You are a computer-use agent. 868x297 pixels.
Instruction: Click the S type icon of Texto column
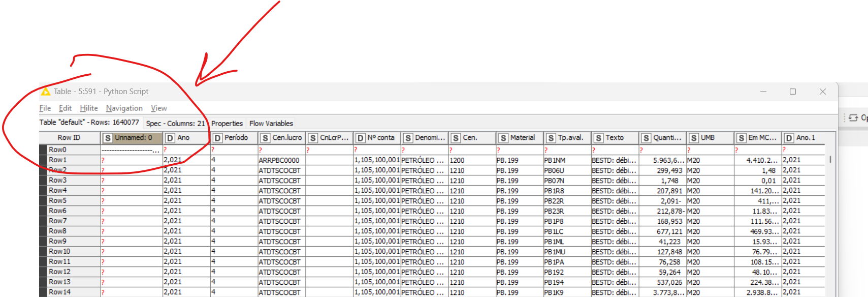(x=598, y=138)
